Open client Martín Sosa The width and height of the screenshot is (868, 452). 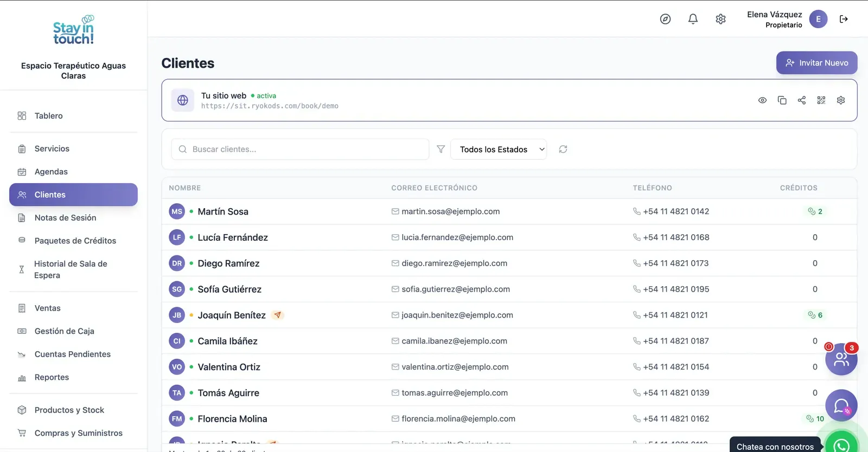click(x=223, y=211)
